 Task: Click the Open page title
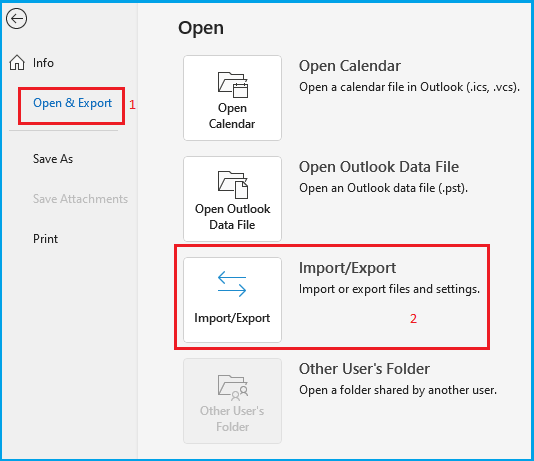click(x=201, y=28)
